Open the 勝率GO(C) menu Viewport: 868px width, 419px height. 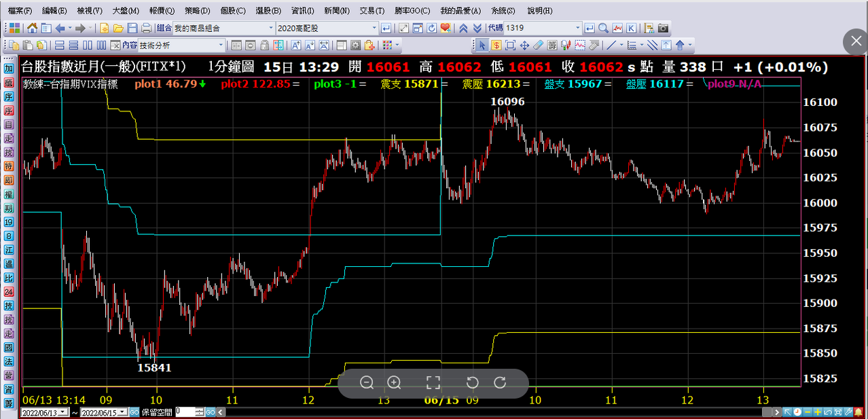point(412,11)
